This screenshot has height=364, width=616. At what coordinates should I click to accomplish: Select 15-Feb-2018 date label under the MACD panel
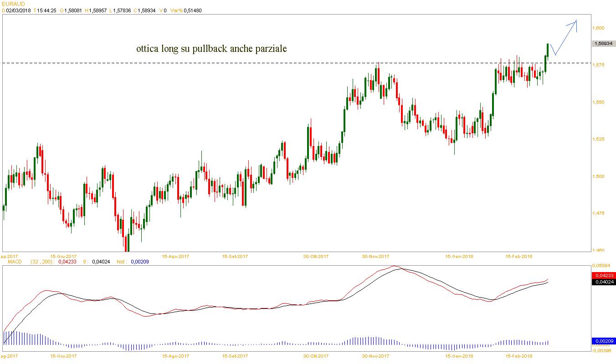[519, 356]
